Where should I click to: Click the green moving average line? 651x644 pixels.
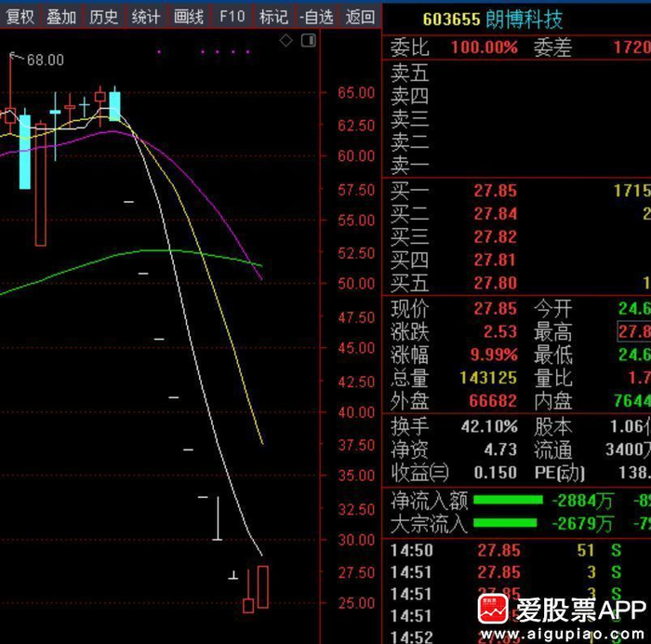(x=143, y=250)
